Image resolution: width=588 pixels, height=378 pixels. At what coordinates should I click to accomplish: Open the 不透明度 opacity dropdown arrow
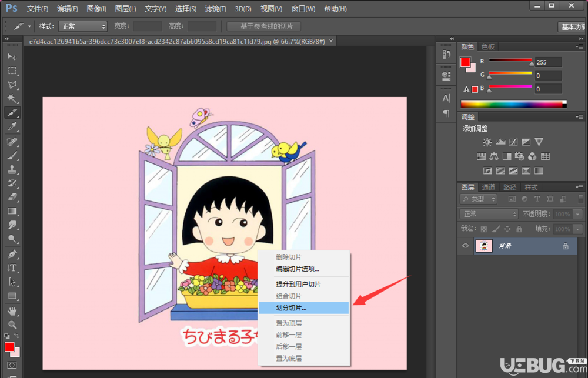coord(578,214)
